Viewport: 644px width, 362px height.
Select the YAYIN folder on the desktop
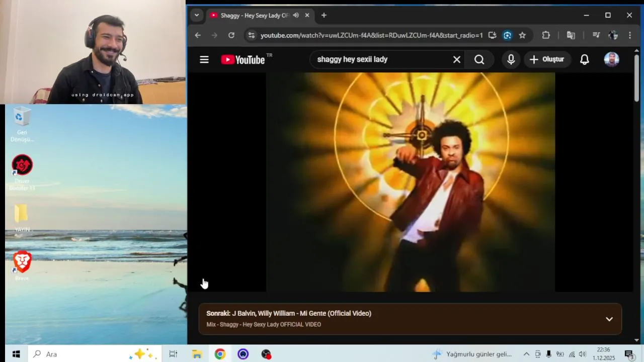(22, 218)
